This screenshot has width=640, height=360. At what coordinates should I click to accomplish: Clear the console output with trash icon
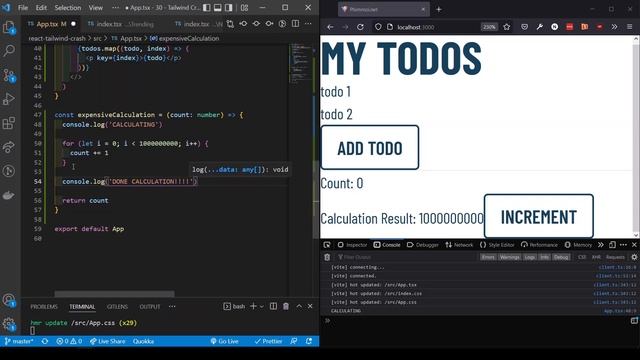click(327, 257)
